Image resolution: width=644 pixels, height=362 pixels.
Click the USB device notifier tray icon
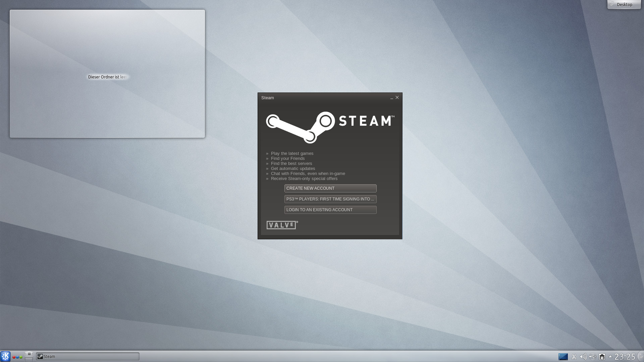(592, 357)
